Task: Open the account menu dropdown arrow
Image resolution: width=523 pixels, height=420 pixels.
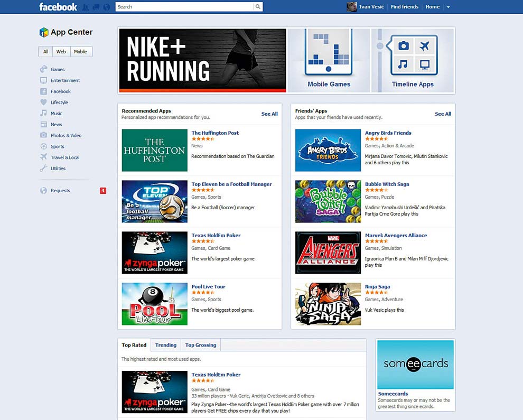Action: pos(449,7)
